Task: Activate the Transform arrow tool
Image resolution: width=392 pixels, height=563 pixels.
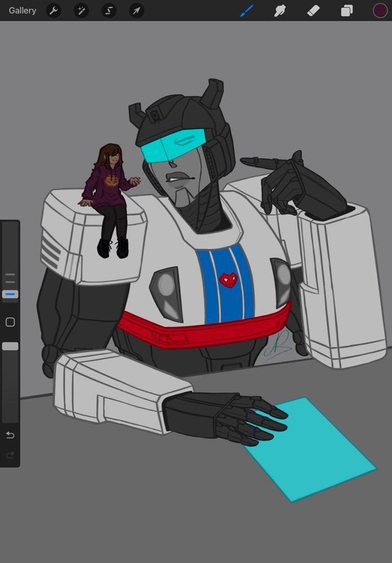Action: [x=136, y=11]
